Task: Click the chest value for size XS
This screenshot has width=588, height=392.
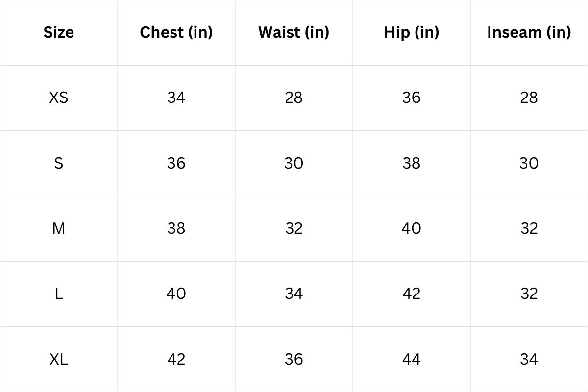Action: click(176, 98)
